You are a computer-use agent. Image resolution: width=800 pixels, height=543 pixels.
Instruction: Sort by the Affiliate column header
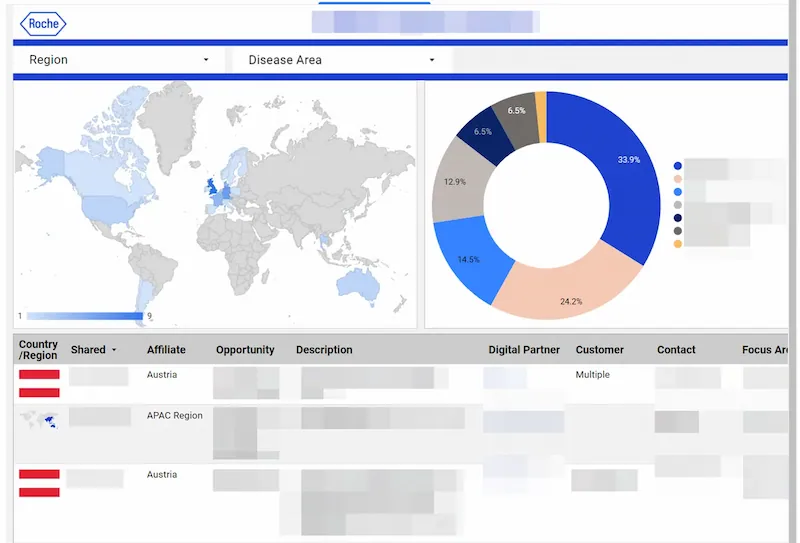click(166, 350)
